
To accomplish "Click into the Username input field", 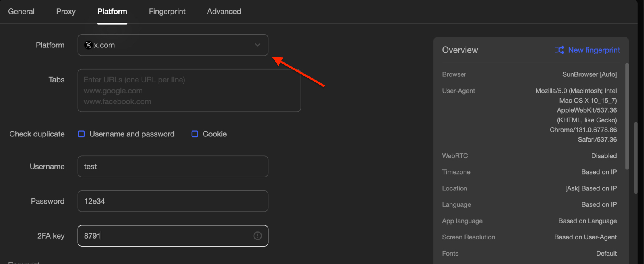I will point(173,167).
